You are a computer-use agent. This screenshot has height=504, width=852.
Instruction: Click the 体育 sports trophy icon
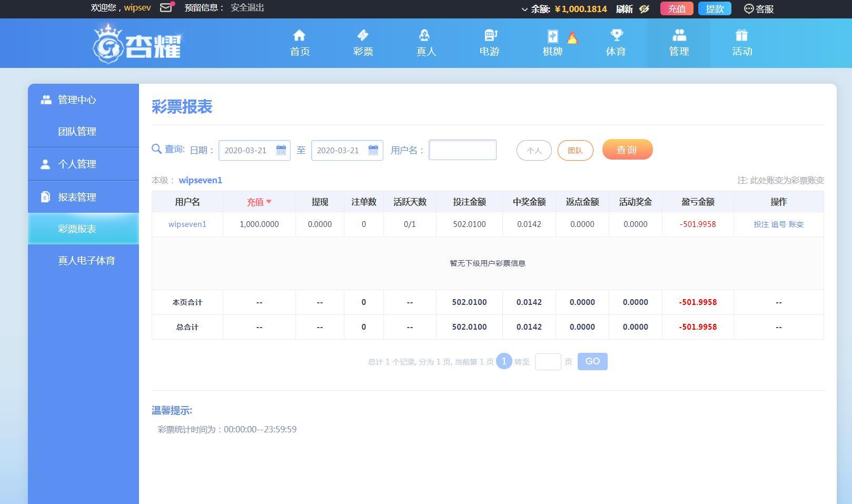(616, 36)
